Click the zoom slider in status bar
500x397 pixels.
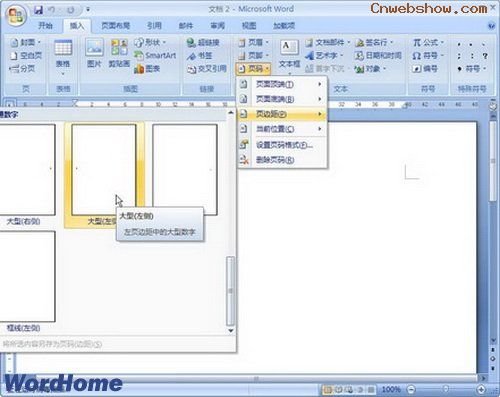[446, 389]
